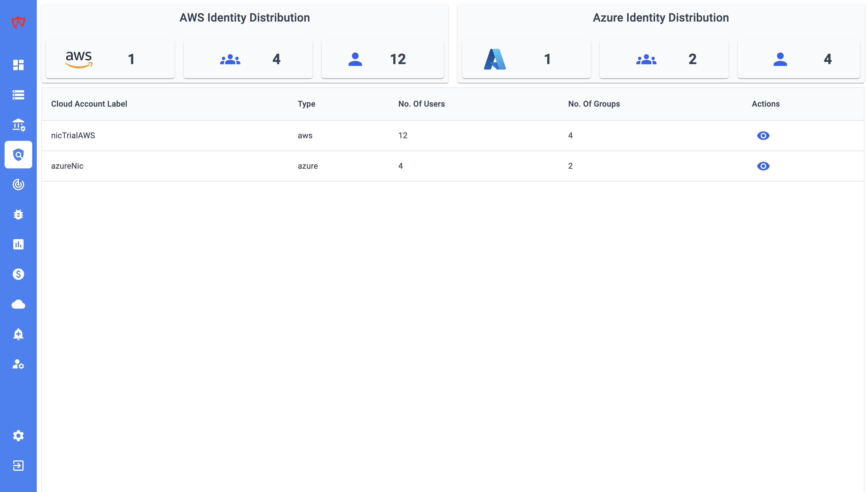Open the dashboard grid icon in sidebar

(x=18, y=65)
